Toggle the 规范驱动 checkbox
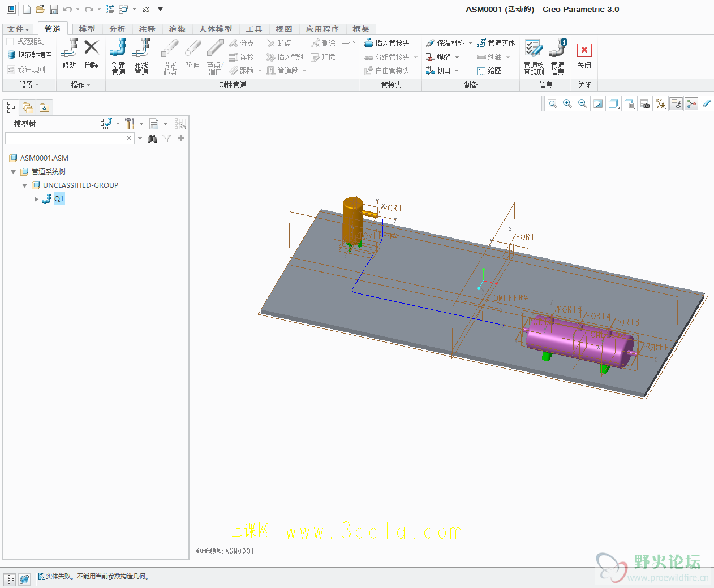The image size is (714, 588). pyautogui.click(x=10, y=41)
